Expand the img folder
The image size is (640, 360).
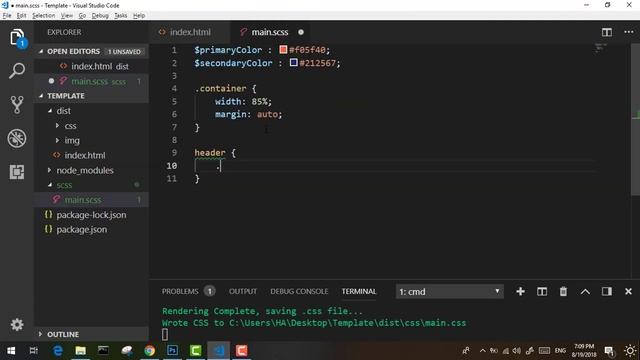tap(57, 140)
